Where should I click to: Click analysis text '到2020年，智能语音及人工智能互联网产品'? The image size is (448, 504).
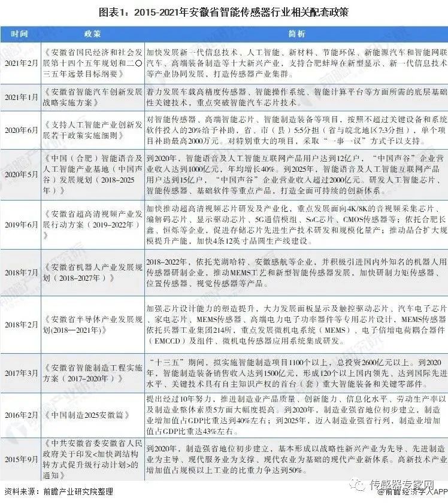(x=296, y=174)
